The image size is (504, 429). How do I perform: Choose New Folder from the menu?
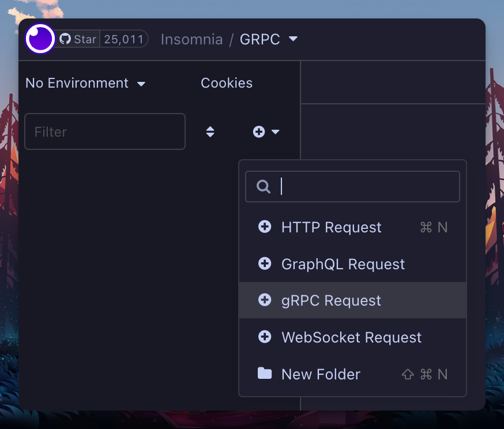tap(321, 374)
